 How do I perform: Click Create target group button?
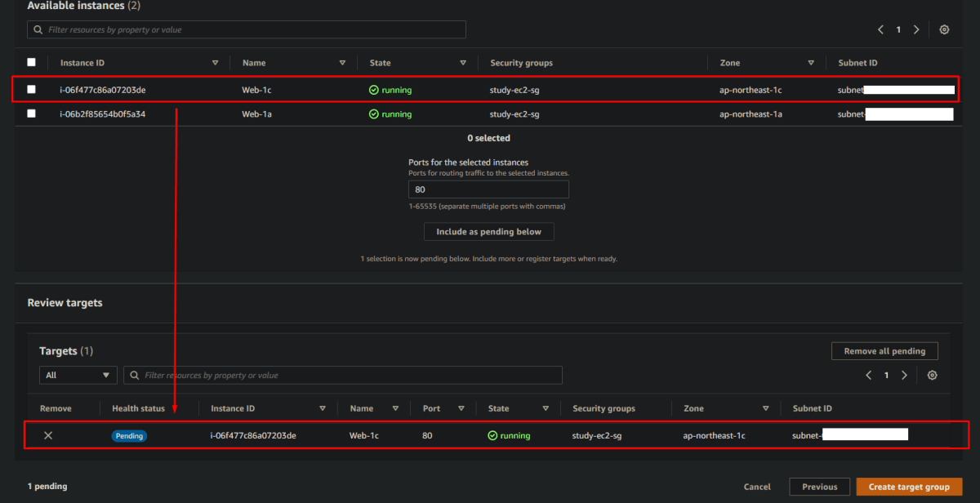(909, 487)
